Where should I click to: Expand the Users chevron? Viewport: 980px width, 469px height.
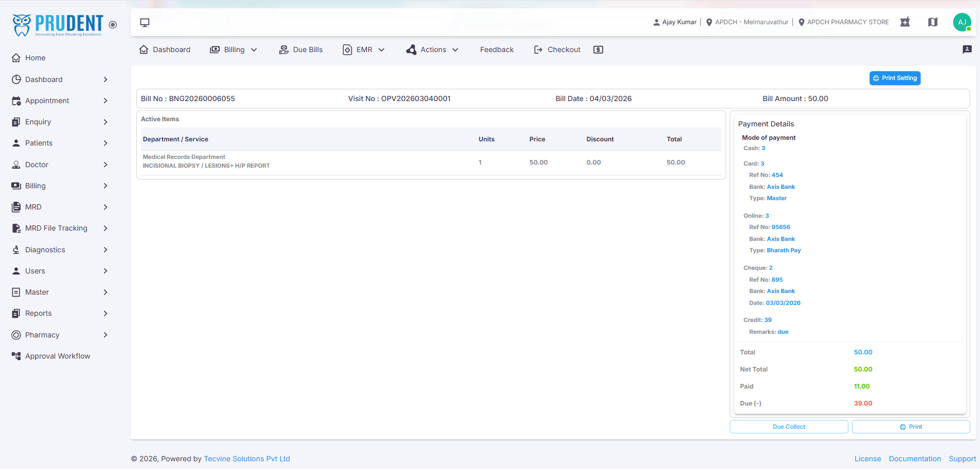pos(105,271)
